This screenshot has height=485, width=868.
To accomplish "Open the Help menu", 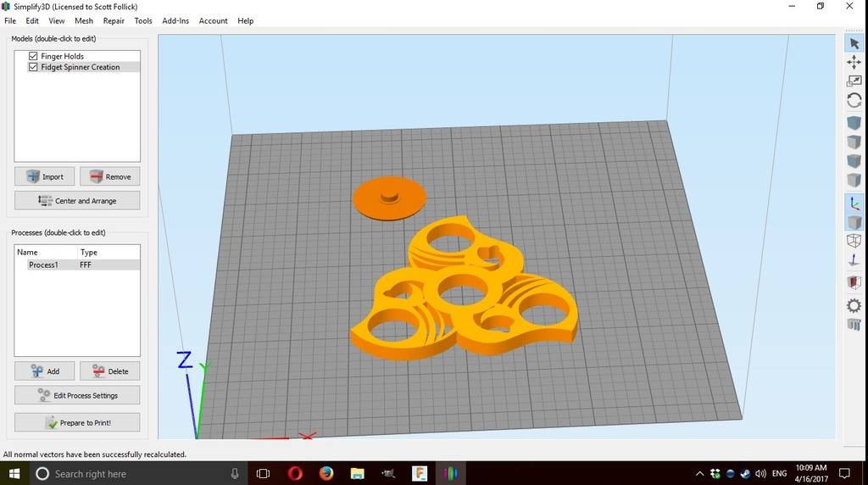I will click(245, 20).
